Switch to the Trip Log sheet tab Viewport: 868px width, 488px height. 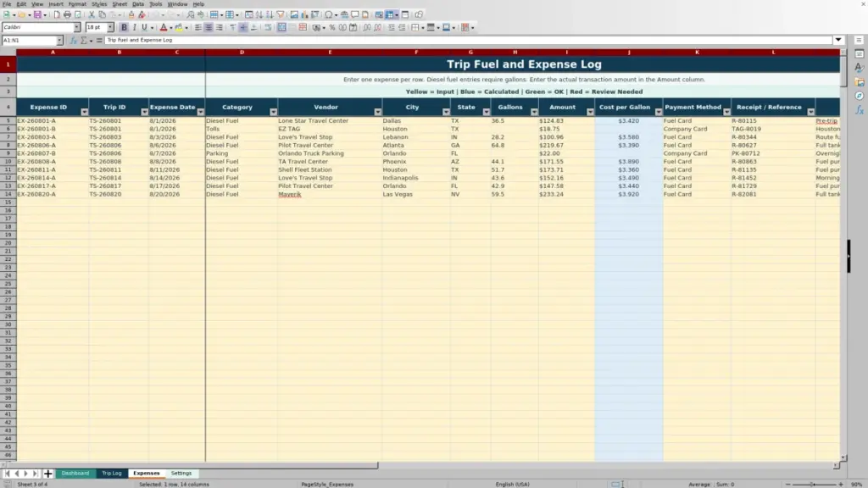coord(111,474)
